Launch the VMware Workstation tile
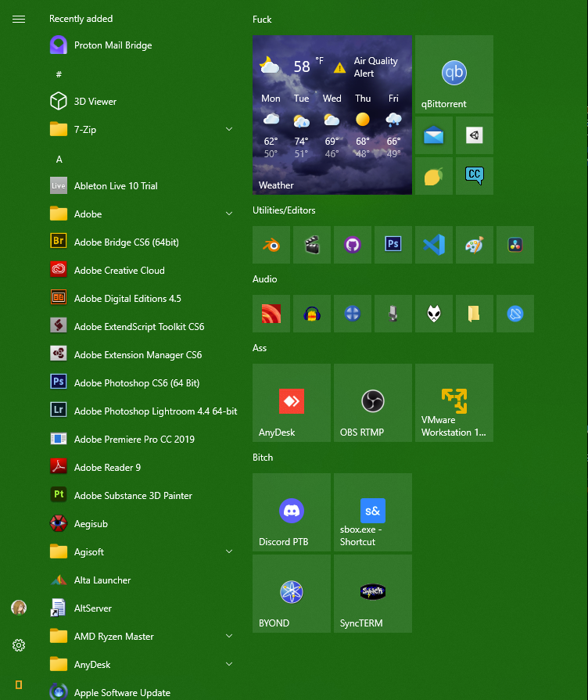The height and width of the screenshot is (700, 588). point(454,403)
